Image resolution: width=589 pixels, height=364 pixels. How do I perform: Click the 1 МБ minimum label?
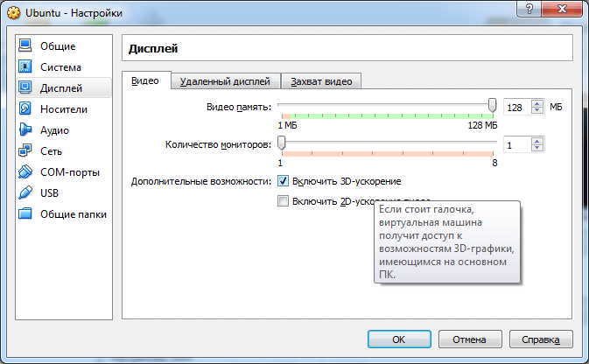point(287,125)
